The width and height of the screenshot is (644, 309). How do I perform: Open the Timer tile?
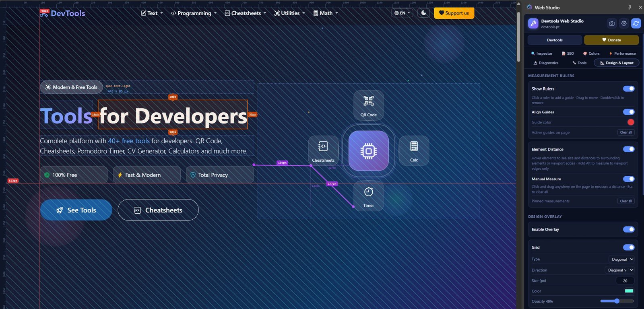pos(369,196)
